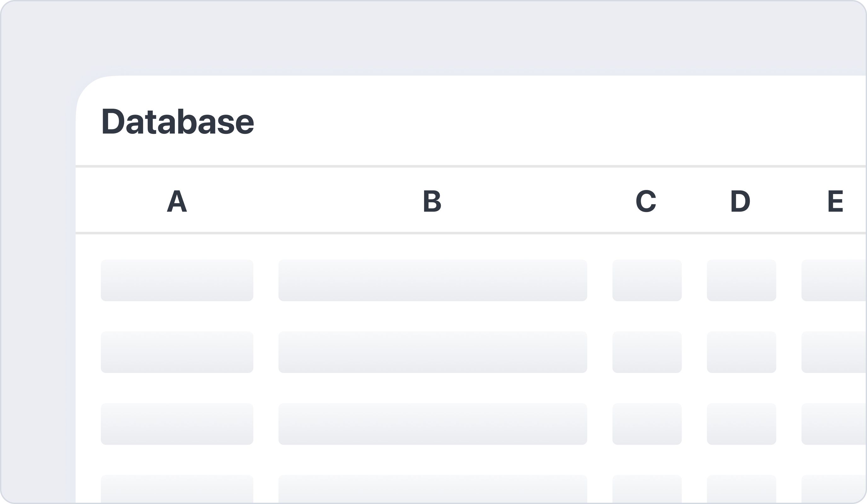Click third row cell in column B
This screenshot has height=504, width=867.
click(x=433, y=424)
